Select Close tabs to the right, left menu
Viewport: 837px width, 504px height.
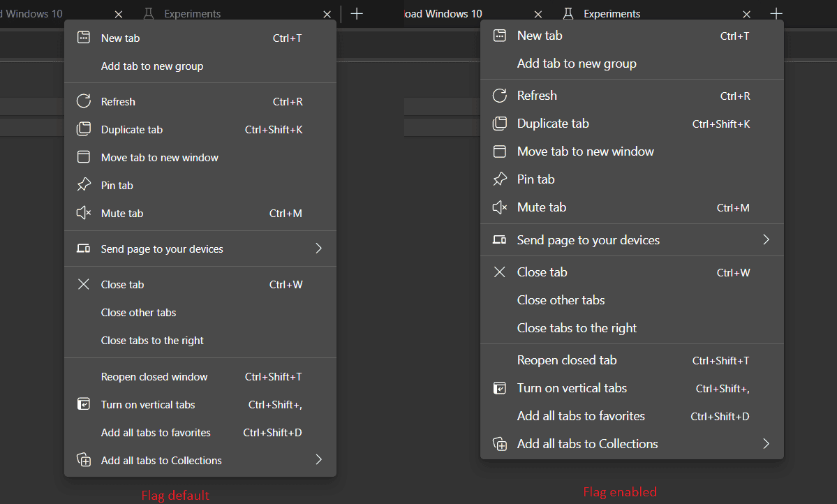pyautogui.click(x=200, y=340)
